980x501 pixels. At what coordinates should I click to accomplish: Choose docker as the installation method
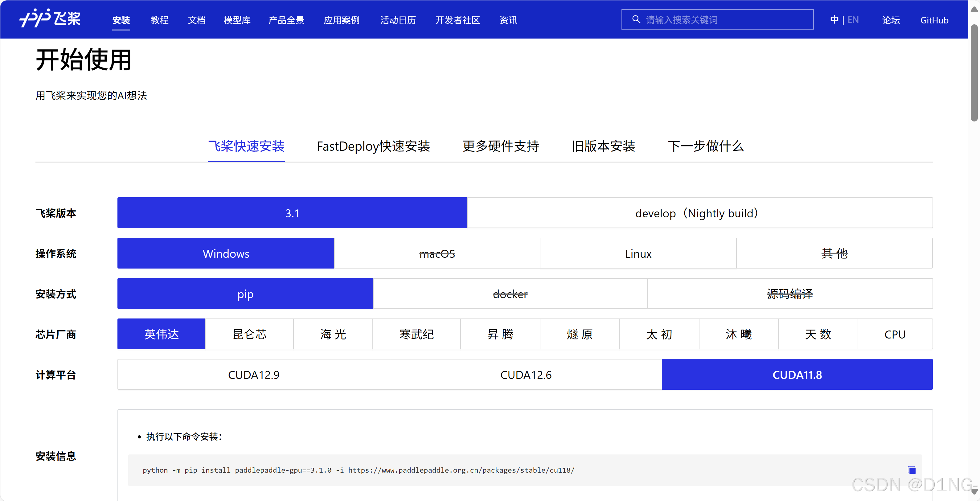click(510, 293)
